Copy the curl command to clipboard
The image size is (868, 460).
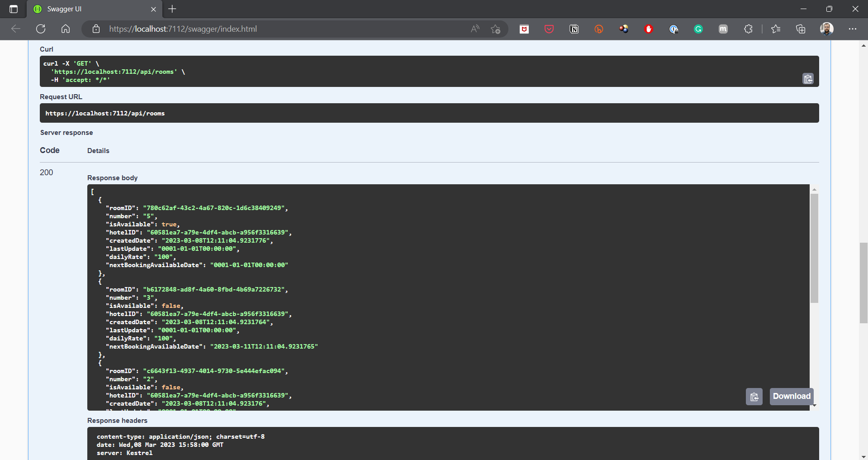[x=808, y=79]
